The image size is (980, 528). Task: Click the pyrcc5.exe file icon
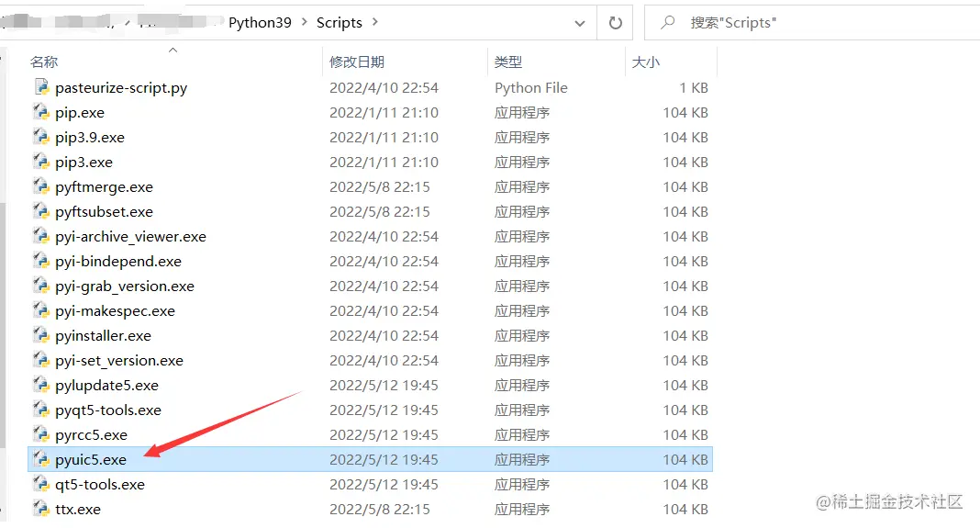coord(41,434)
